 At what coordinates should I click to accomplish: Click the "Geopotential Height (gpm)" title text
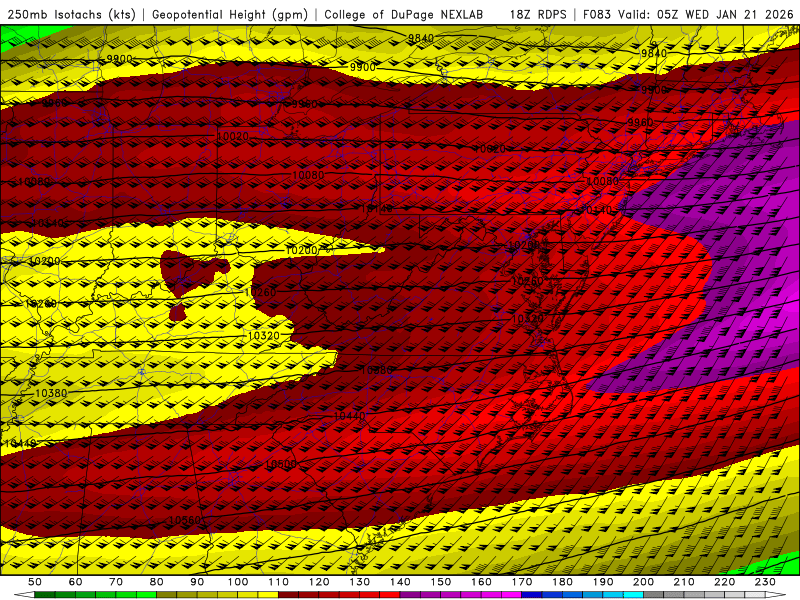coord(230,14)
